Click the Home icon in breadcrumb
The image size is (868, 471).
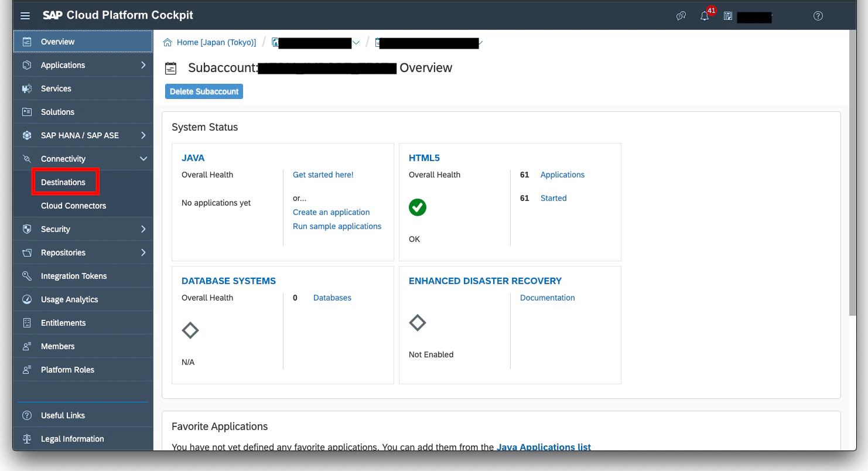[x=168, y=42]
